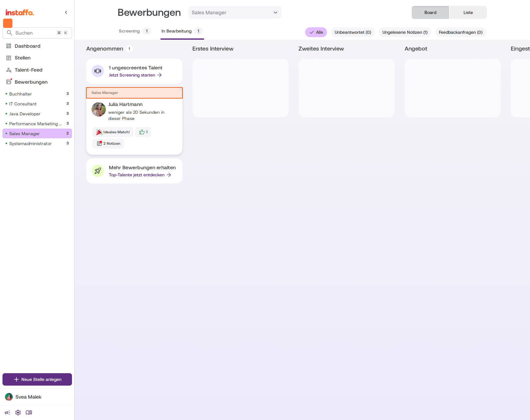The height and width of the screenshot is (420, 530).
Task: Open the book documentation icon
Action: (x=29, y=413)
